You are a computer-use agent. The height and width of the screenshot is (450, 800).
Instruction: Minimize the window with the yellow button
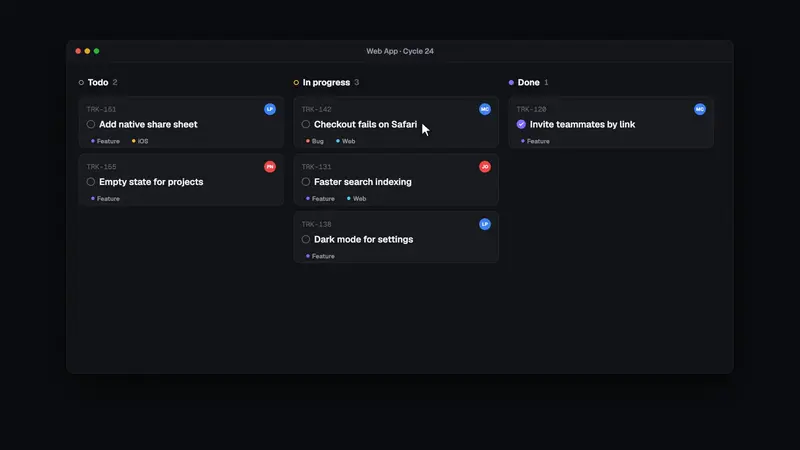[87, 51]
